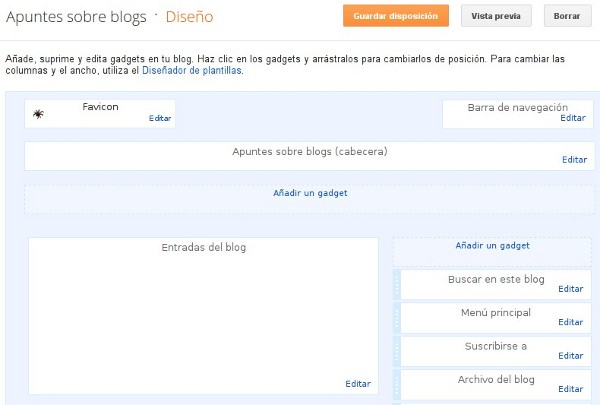Open Vista previa of the blog
Viewport: 600px width, 405px height.
tap(496, 16)
